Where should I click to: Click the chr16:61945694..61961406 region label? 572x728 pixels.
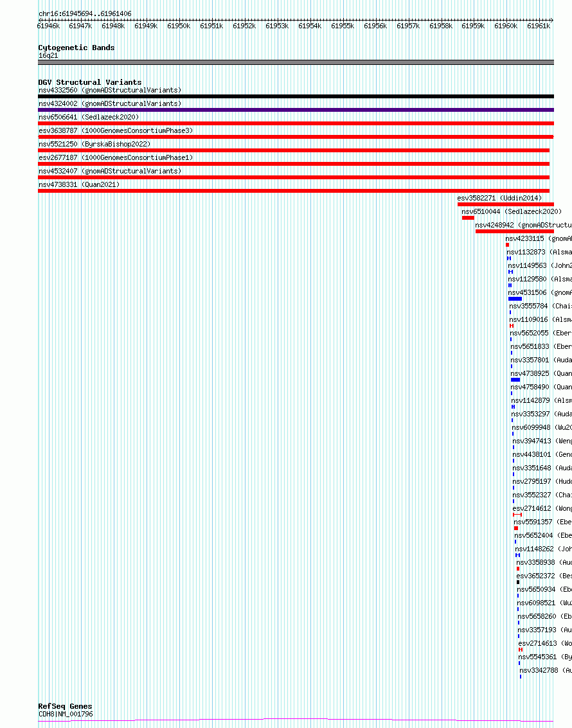click(x=85, y=14)
